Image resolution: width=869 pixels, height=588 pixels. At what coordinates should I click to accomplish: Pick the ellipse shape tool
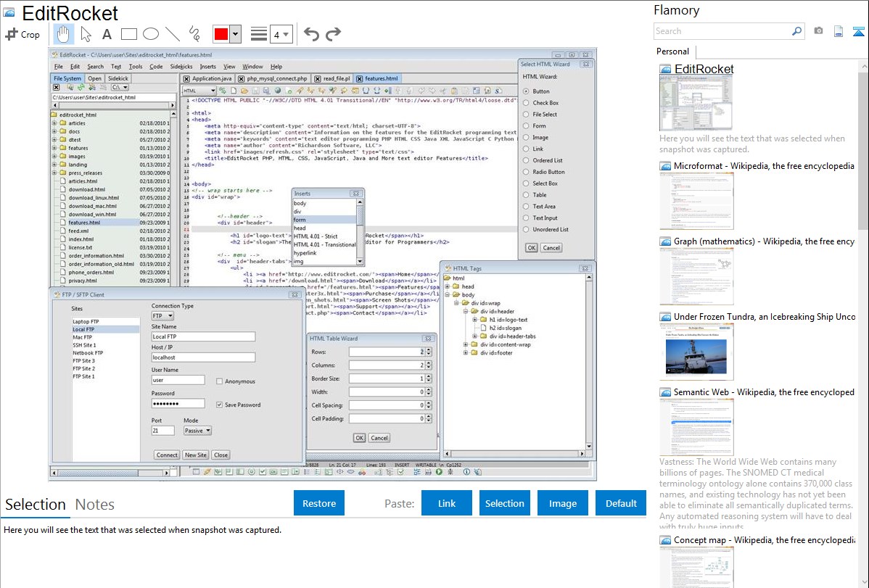151,34
